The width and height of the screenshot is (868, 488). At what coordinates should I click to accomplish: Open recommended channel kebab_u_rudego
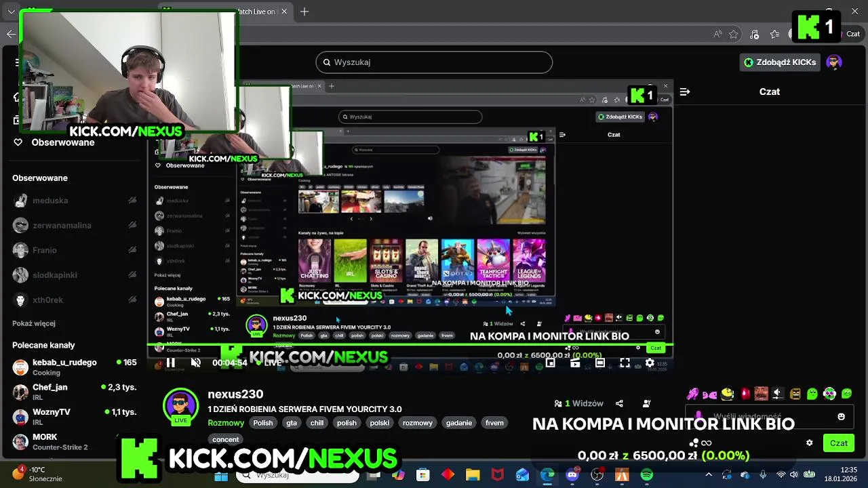tap(75, 367)
